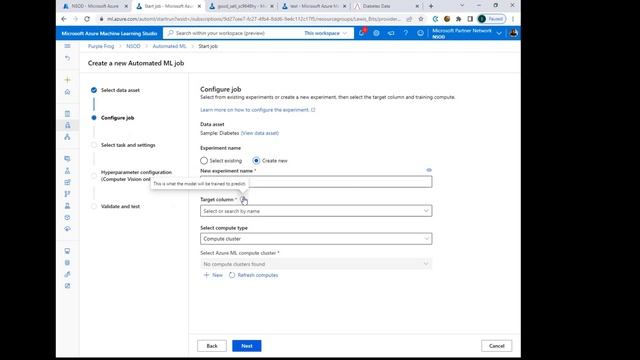The image size is (640, 360).
Task: Open Notebooks from the sidebar icon
Action: pyautogui.click(x=67, y=113)
